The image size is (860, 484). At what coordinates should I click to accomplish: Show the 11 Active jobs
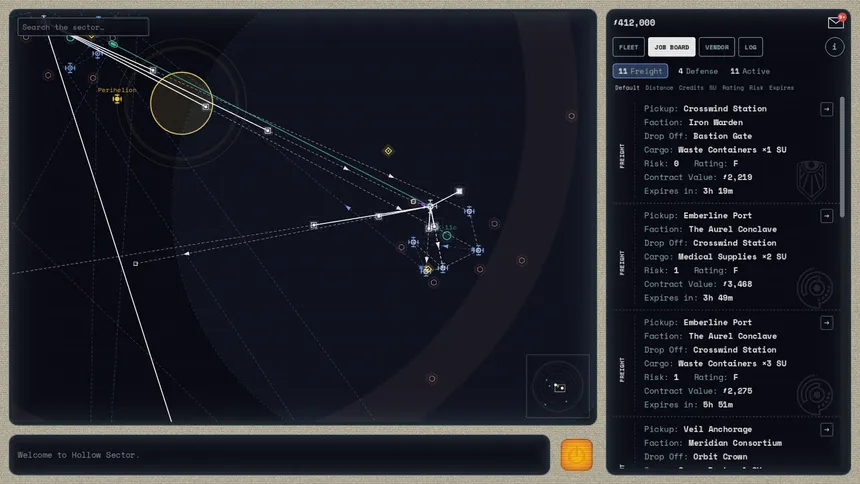point(750,71)
